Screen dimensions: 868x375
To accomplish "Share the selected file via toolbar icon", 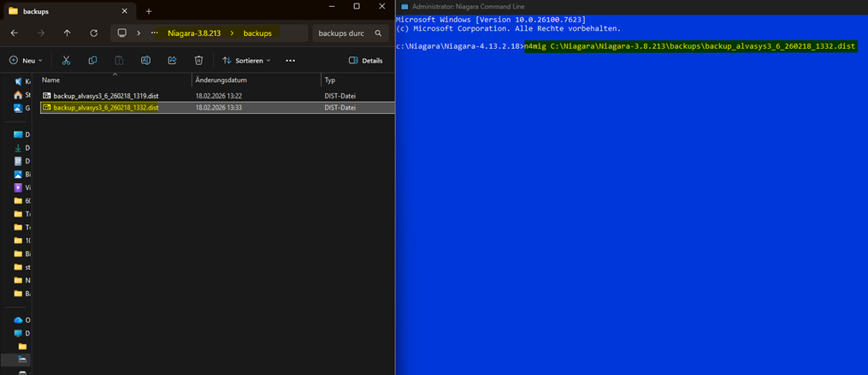I will click(x=172, y=61).
